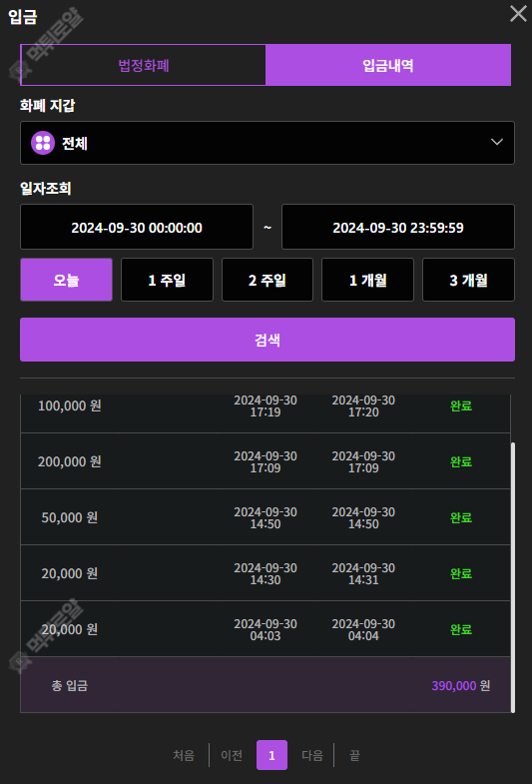Viewport: 532px width, 784px height.
Task: Edit the start date 2024-09-30 00:00:00 field
Action: [137, 227]
